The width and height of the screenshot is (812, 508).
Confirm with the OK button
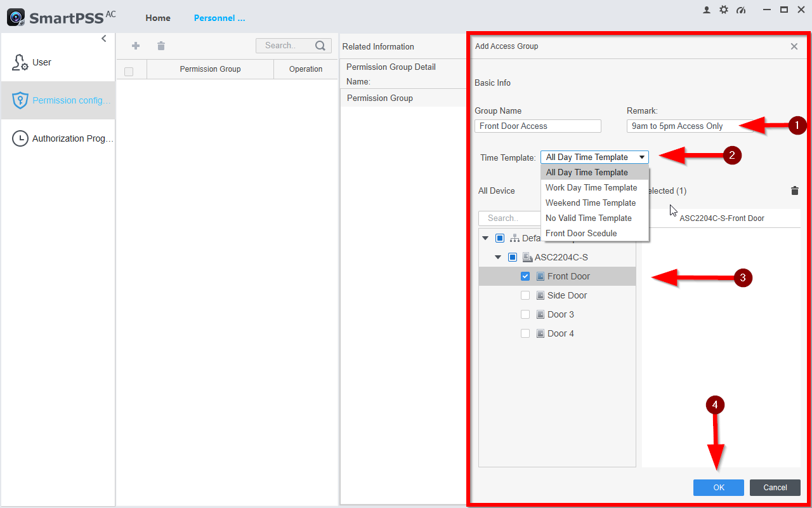pos(719,488)
